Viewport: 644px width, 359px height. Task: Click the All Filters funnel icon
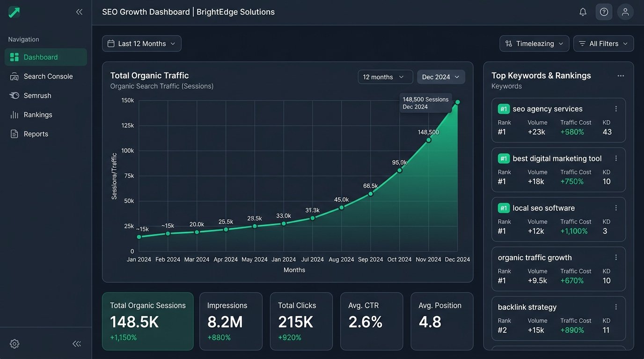[x=582, y=43]
